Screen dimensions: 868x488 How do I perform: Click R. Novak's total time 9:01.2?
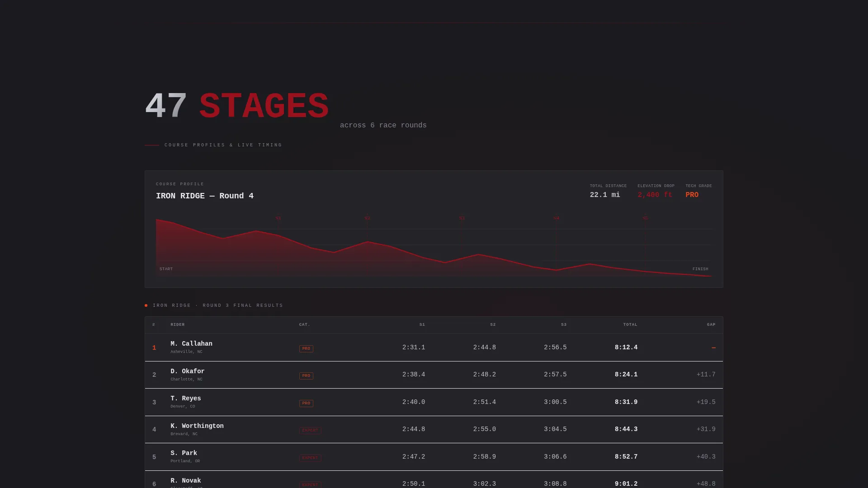(626, 484)
